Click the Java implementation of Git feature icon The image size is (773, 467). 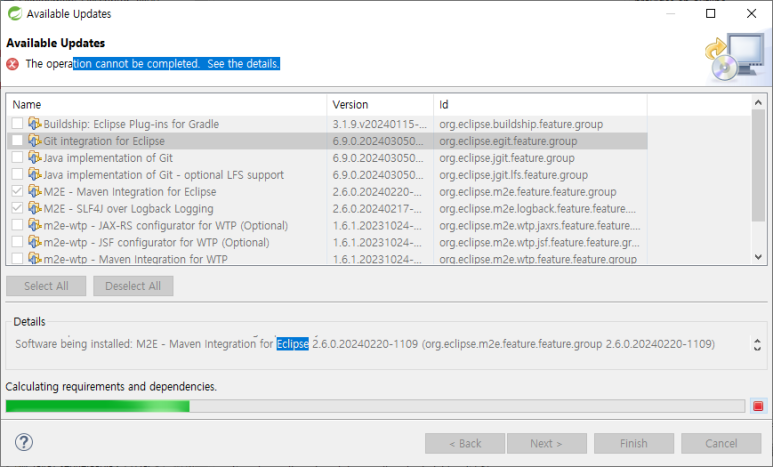coord(35,157)
